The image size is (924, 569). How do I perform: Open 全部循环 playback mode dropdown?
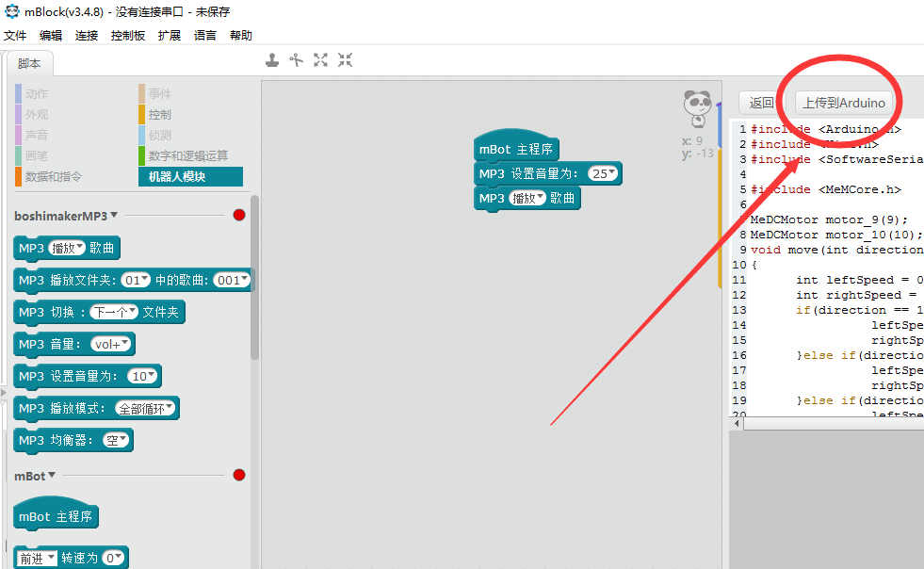click(x=145, y=408)
